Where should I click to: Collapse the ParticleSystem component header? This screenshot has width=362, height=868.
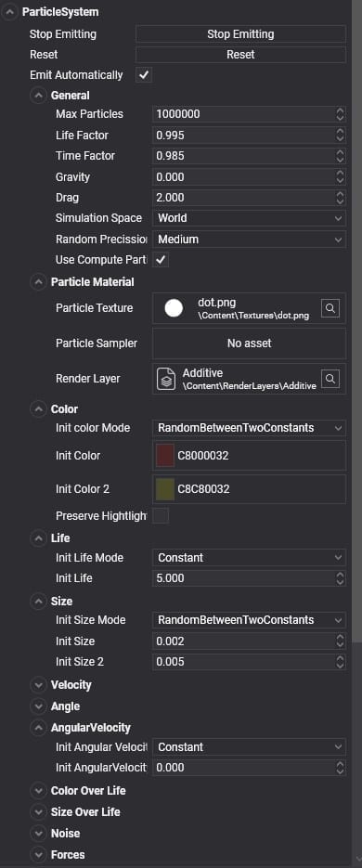click(x=9, y=12)
